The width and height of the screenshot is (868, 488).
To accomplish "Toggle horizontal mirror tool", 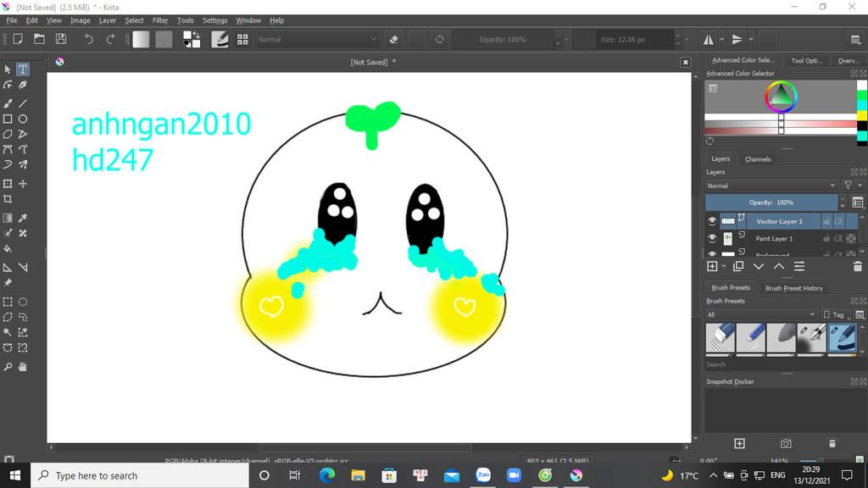I will tap(709, 39).
